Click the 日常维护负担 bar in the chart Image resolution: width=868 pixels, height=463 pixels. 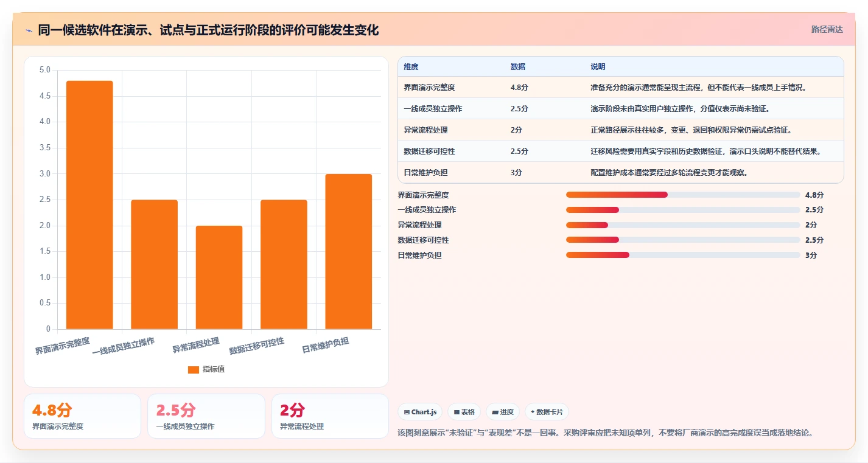348,252
